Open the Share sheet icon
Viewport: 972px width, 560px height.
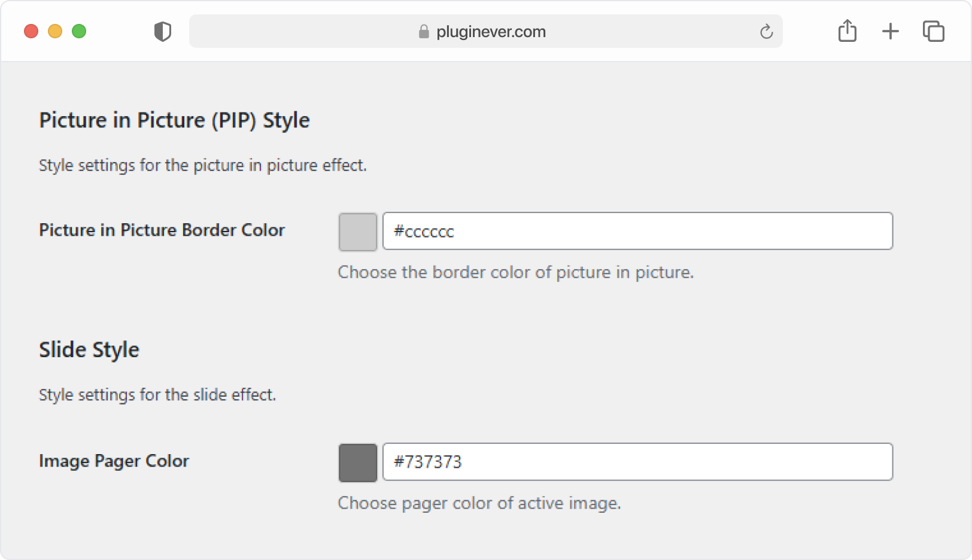[847, 31]
